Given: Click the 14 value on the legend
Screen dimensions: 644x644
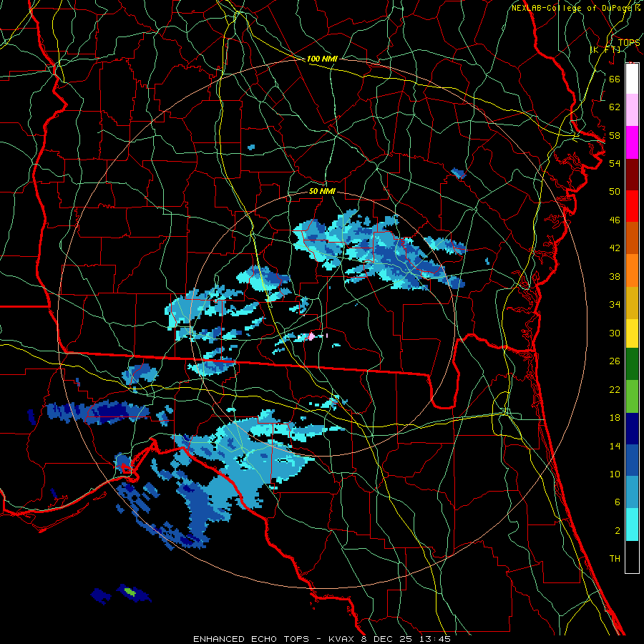Looking at the screenshot, I should point(615,446).
